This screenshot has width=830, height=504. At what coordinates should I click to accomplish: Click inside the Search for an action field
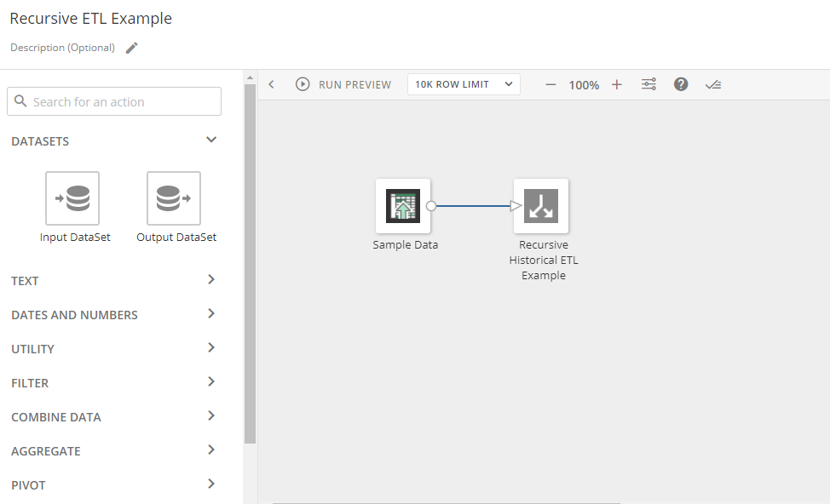coord(113,100)
